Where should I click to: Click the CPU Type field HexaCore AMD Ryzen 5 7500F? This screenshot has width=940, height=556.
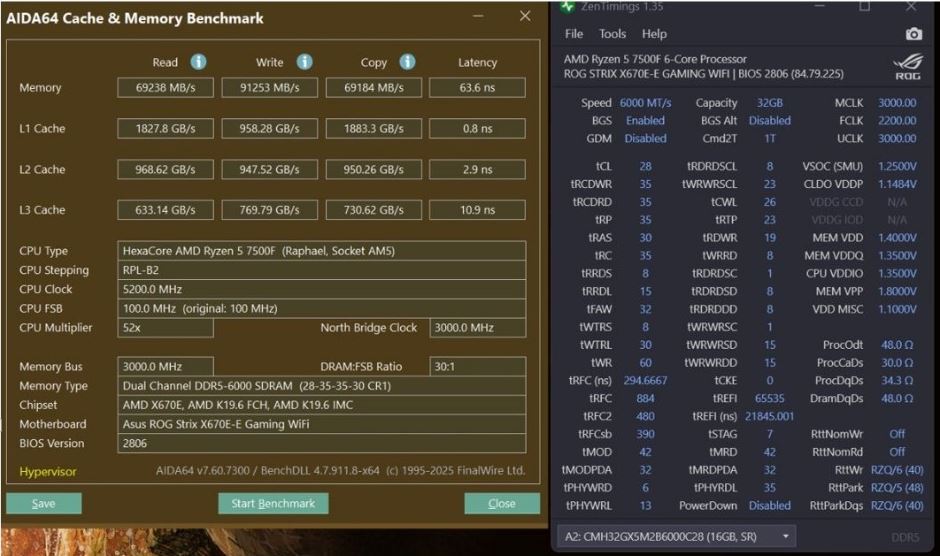coord(322,251)
